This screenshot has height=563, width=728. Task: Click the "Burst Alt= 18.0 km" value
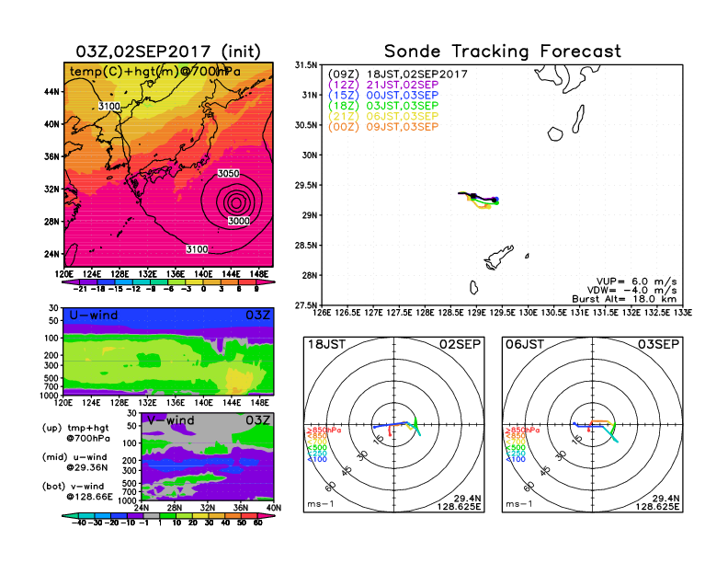[x=624, y=299]
